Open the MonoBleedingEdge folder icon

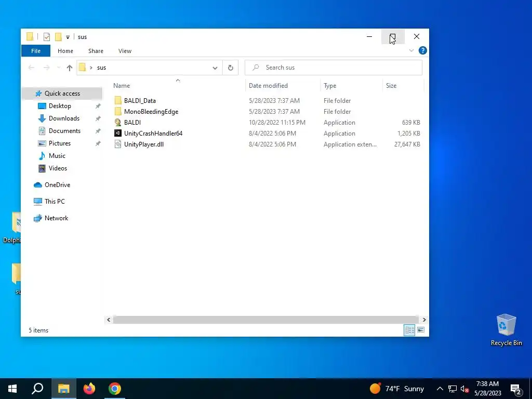coord(118,111)
